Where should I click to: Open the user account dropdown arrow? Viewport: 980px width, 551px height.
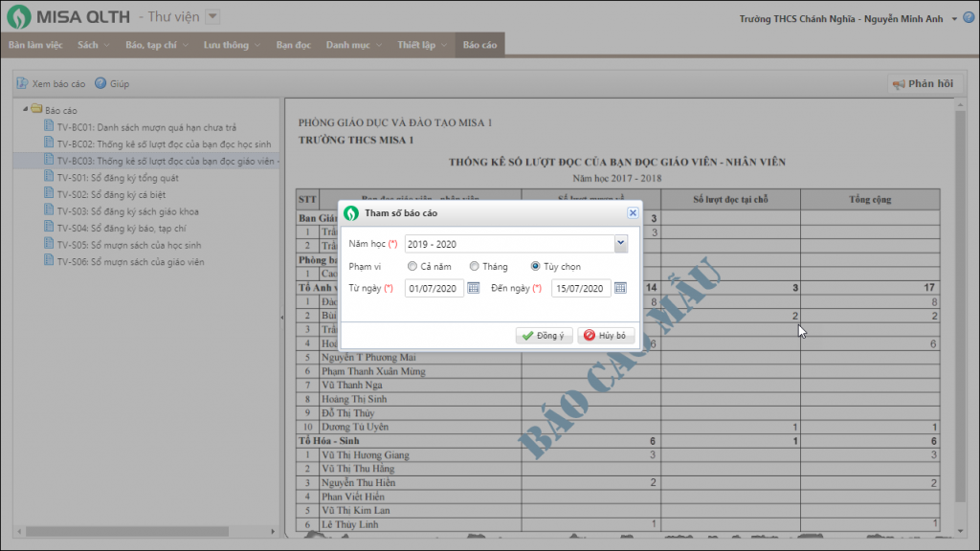pos(954,19)
